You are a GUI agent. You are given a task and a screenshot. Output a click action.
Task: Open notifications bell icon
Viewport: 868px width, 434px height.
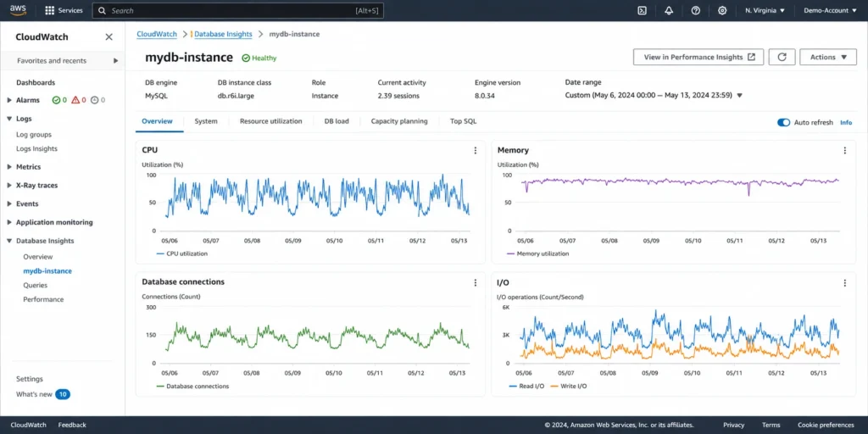coord(669,10)
